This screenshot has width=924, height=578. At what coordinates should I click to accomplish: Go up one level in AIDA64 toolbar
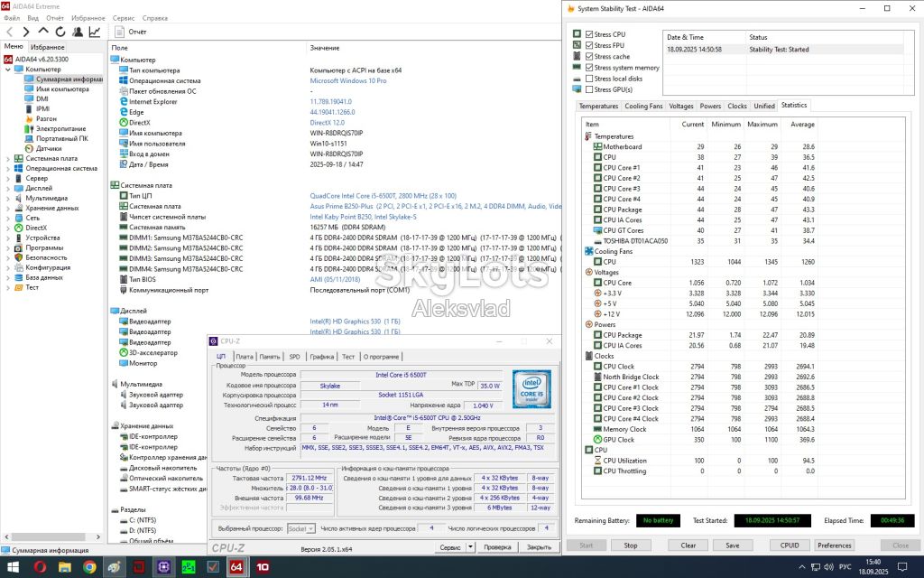43,32
